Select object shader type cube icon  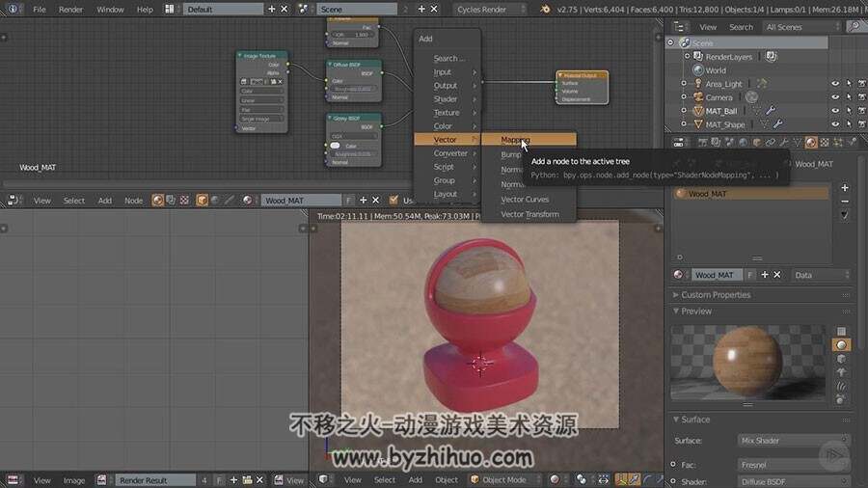point(203,201)
